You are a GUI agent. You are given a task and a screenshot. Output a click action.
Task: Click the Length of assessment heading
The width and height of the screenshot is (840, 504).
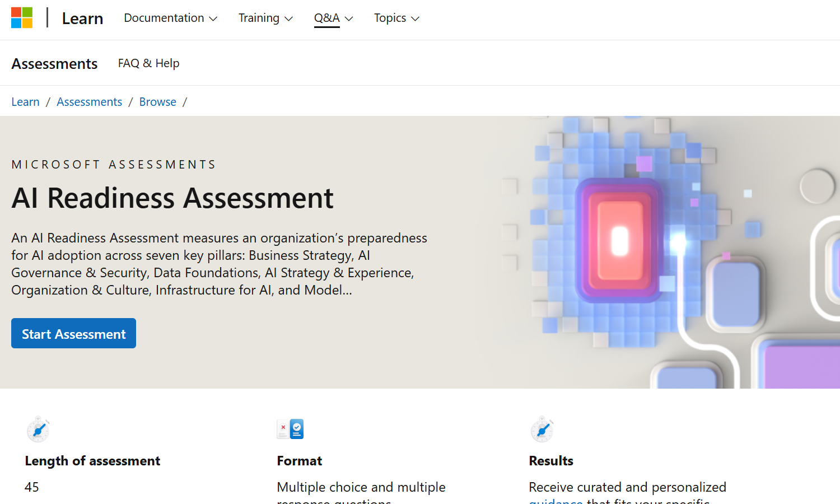92,461
